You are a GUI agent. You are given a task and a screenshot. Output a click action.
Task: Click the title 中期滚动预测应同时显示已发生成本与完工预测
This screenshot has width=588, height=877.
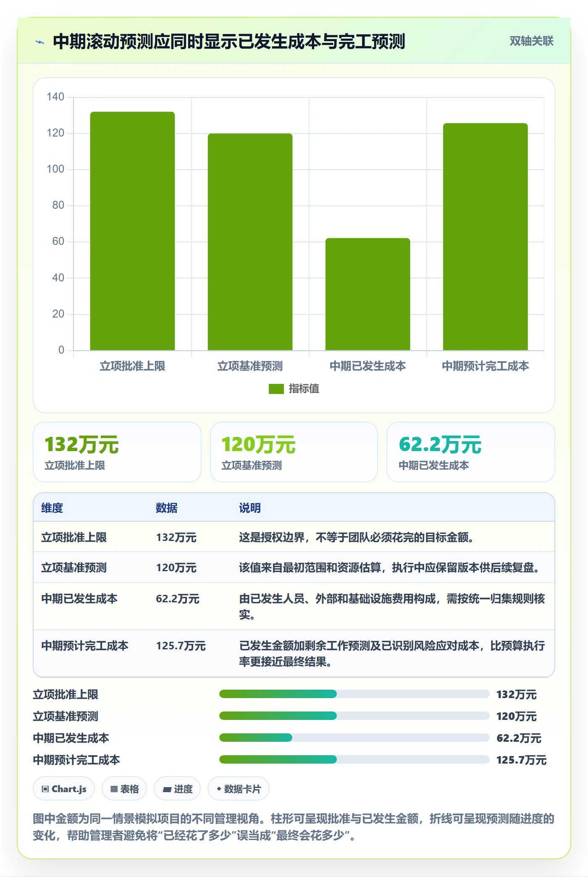click(229, 42)
